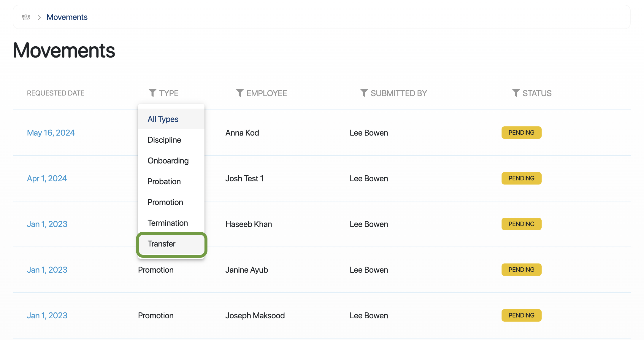644x340 pixels.
Task: Click the people icon in breadcrumb
Action: tap(26, 17)
